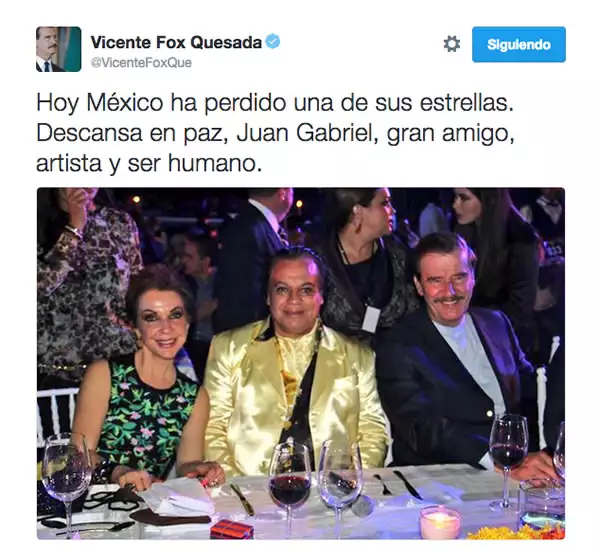The height and width of the screenshot is (549, 600).
Task: Click the white folded napkin on table
Action: 177,497
